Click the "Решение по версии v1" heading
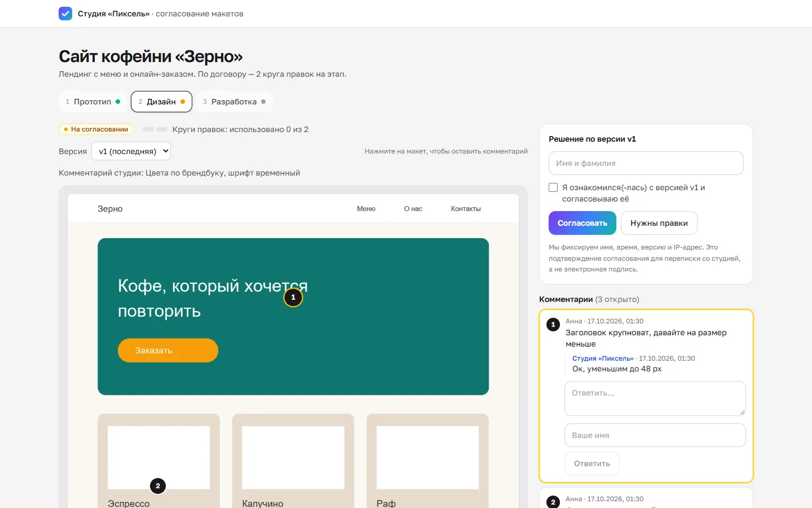 pos(592,139)
